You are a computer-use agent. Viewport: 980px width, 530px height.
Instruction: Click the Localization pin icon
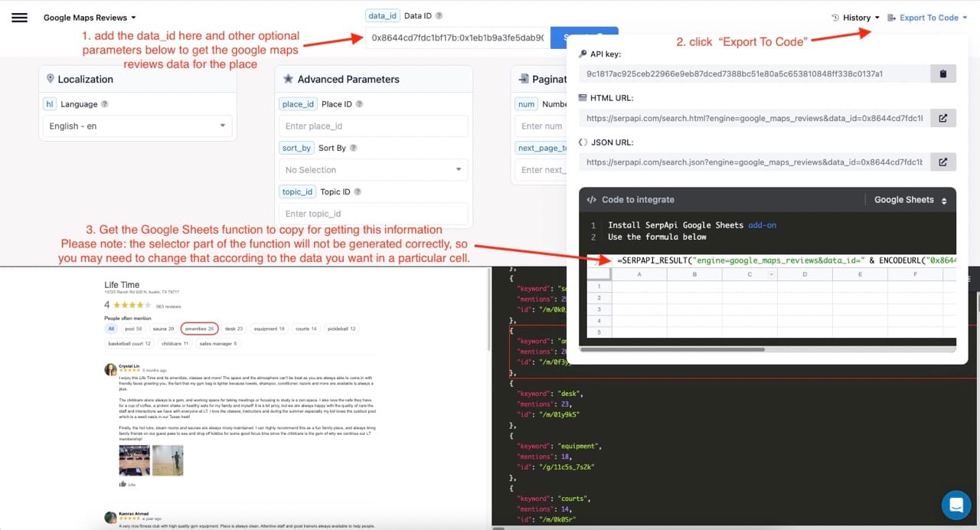click(x=51, y=79)
